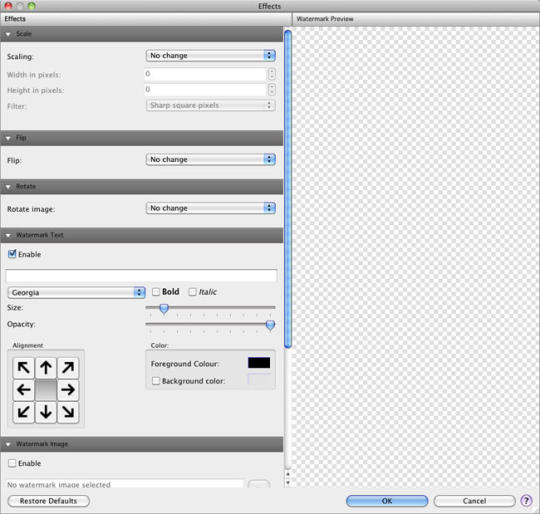Click the watermark text input field
The height and width of the screenshot is (514, 540).
[x=141, y=276]
